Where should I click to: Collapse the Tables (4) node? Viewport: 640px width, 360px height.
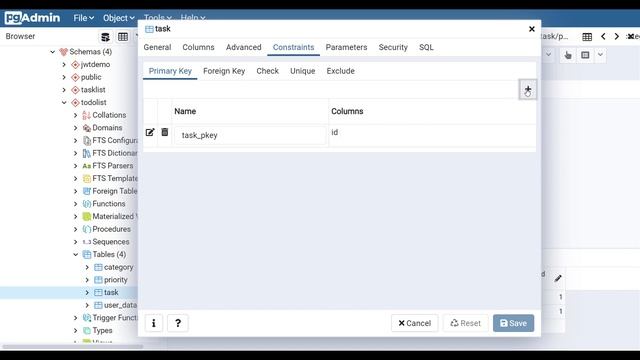(76, 255)
